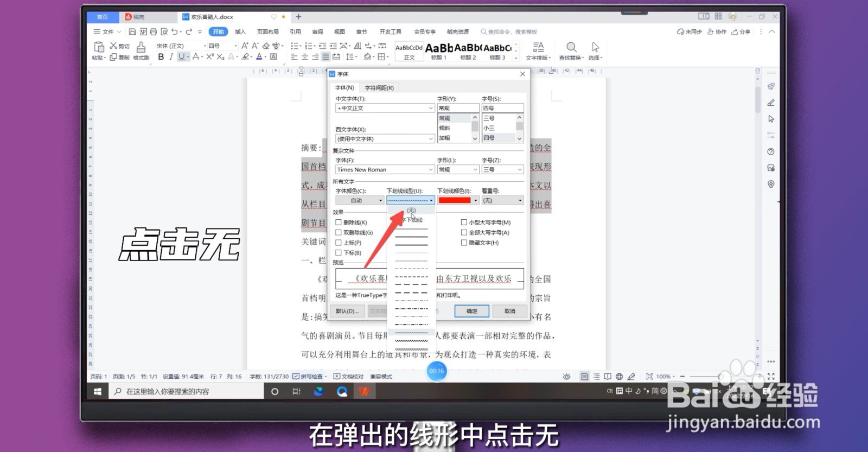
Task: Click the 分享 share button
Action: click(741, 31)
